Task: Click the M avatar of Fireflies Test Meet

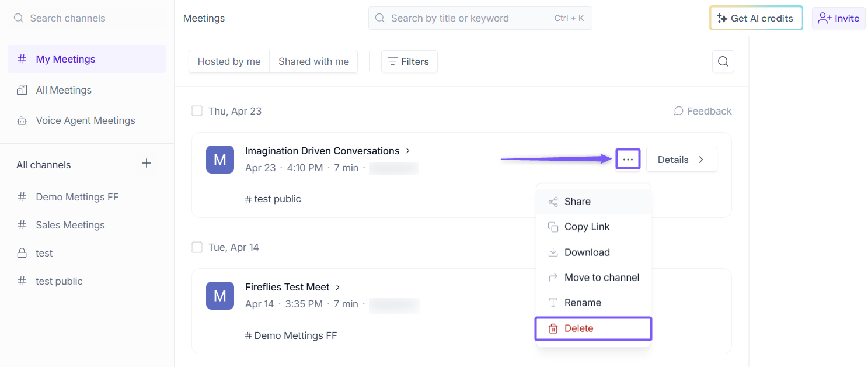Action: point(220,296)
